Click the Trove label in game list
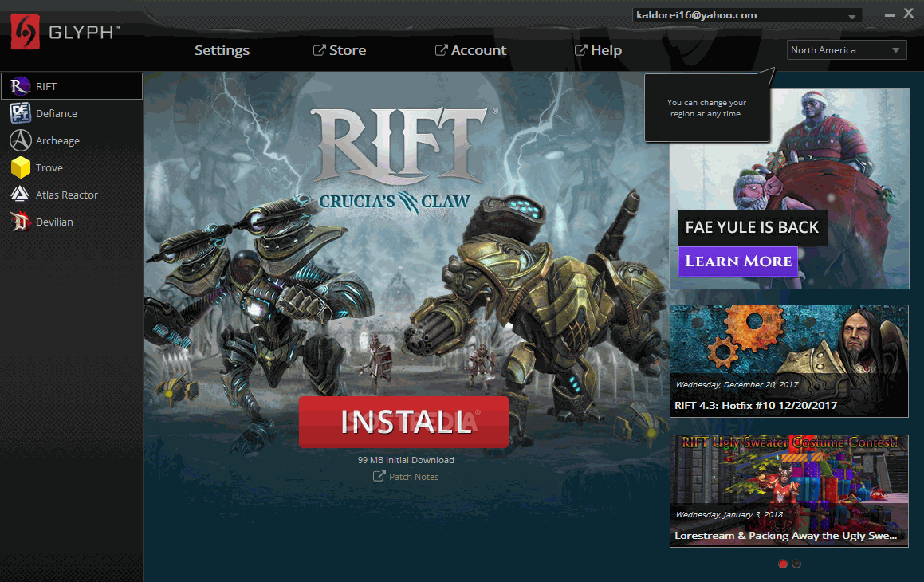This screenshot has width=924, height=582. point(49,168)
